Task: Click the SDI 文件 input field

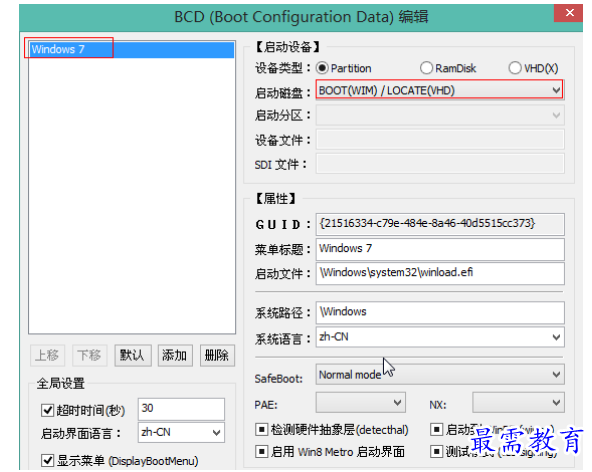Action: [440, 164]
